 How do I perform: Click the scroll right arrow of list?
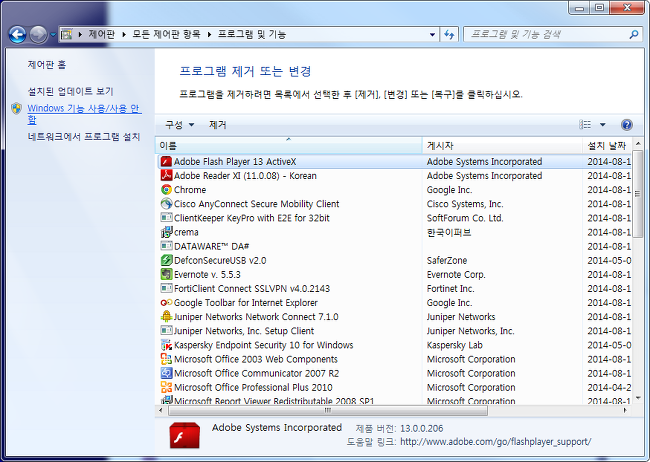pos(625,410)
